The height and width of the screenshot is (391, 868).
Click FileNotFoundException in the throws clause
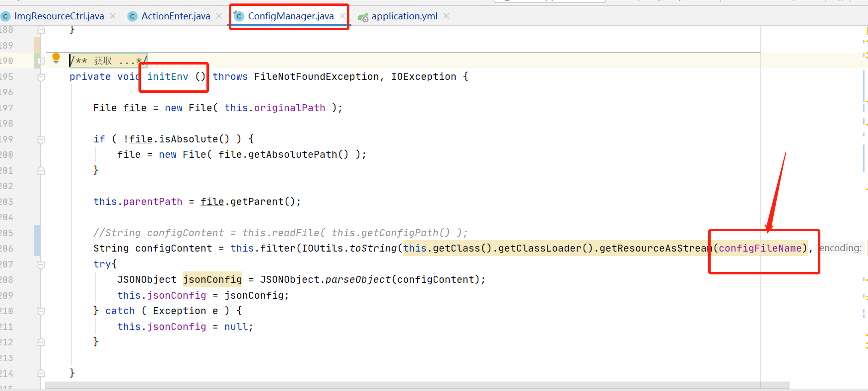[317, 77]
